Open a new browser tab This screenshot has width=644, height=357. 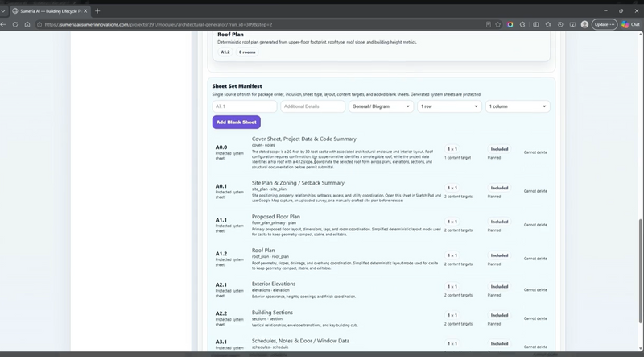pos(97,11)
